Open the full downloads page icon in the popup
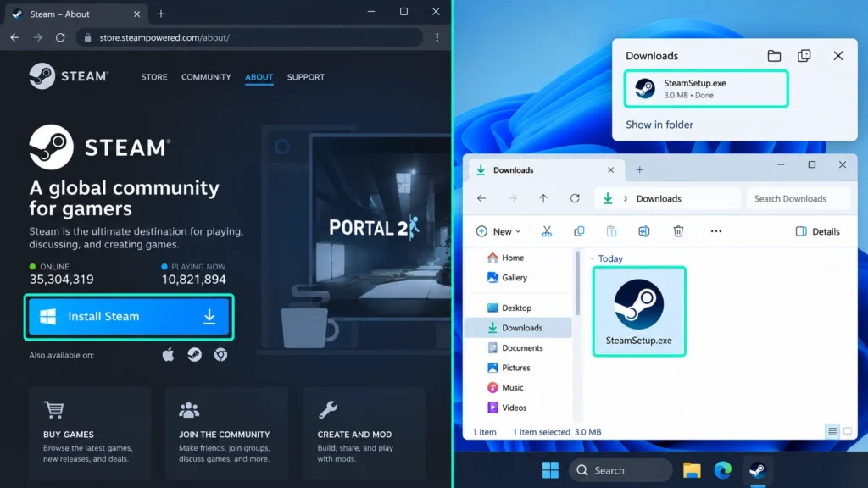The width and height of the screenshot is (868, 488). (x=804, y=56)
